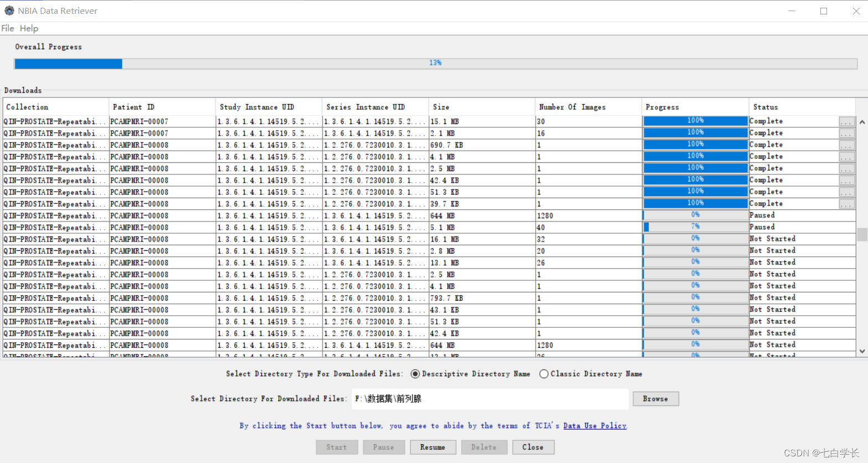Click the Status column header
868x463 pixels.
802,107
